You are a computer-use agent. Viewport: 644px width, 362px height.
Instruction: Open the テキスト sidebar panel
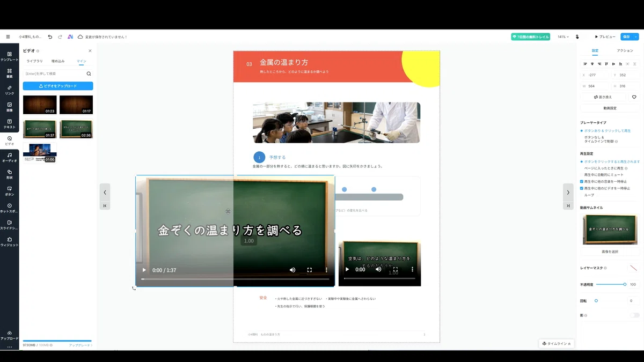10,123
